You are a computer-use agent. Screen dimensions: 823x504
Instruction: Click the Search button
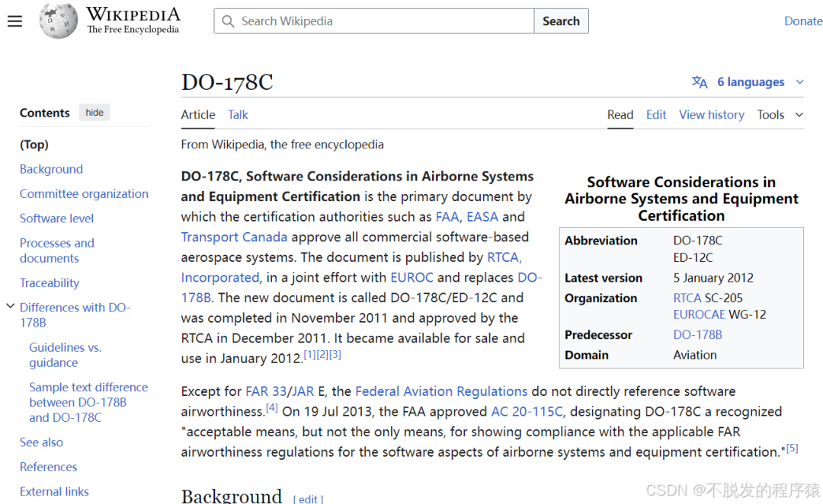(561, 21)
